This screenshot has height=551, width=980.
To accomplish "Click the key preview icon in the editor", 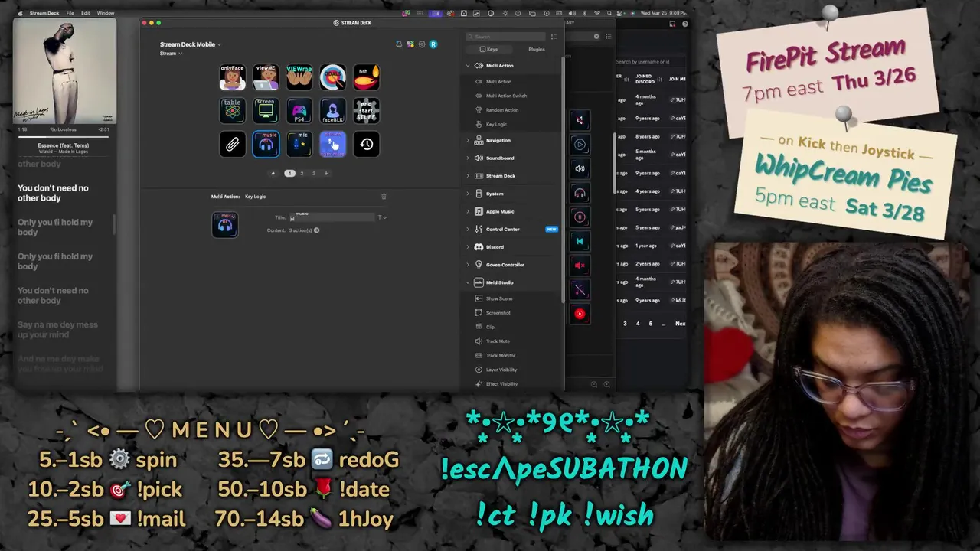I will tap(225, 224).
